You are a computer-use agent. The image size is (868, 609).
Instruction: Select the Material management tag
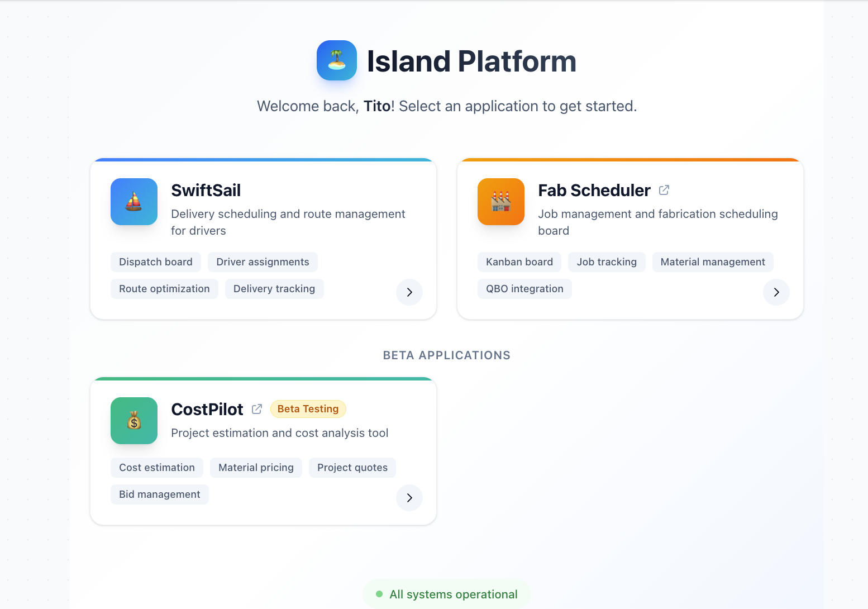[713, 262]
